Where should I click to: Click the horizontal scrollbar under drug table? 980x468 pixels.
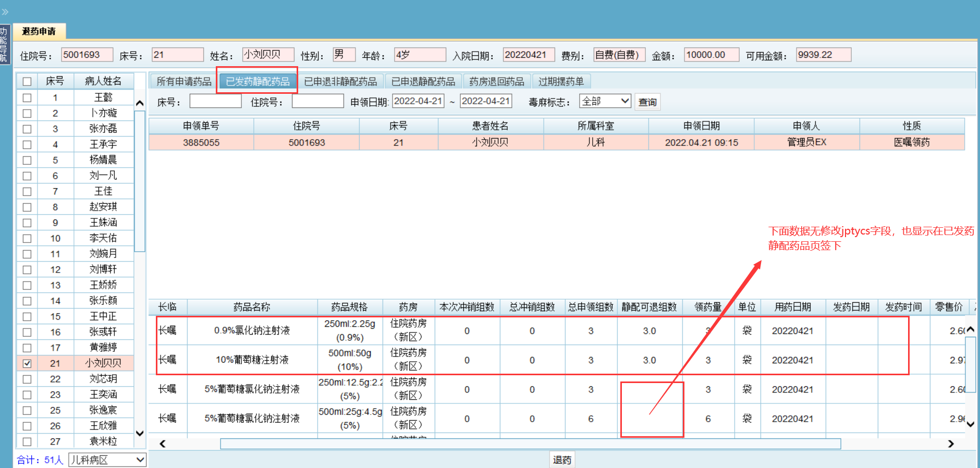tap(531, 444)
